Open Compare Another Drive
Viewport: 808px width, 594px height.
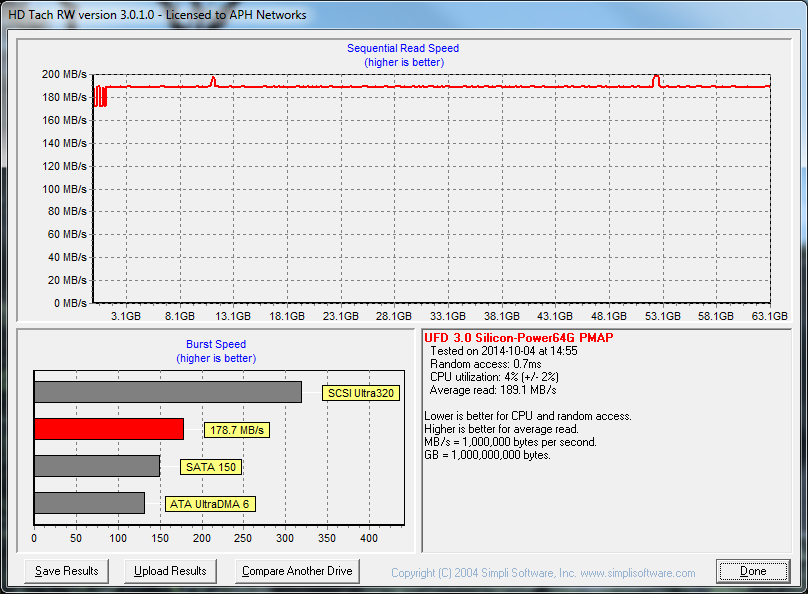click(x=297, y=571)
